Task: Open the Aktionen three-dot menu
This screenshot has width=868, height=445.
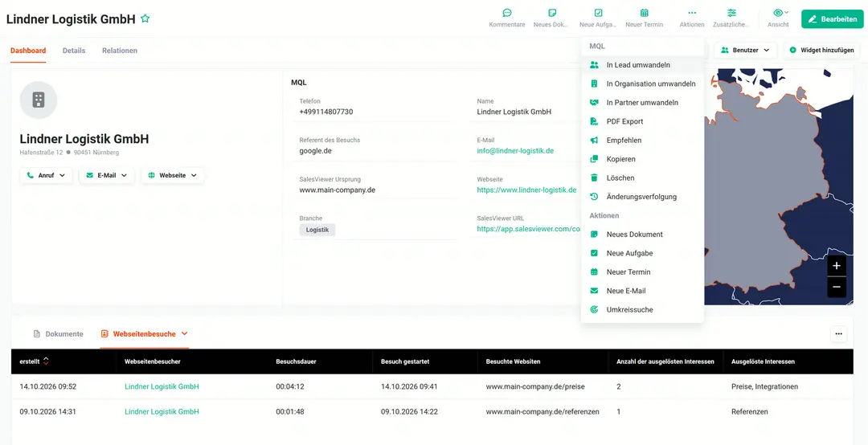Action: 692,14
